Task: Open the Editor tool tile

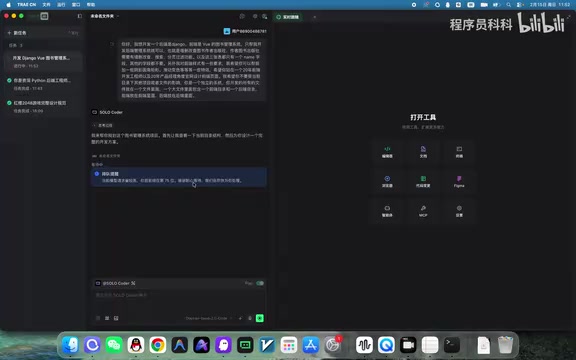Action: [x=387, y=152]
